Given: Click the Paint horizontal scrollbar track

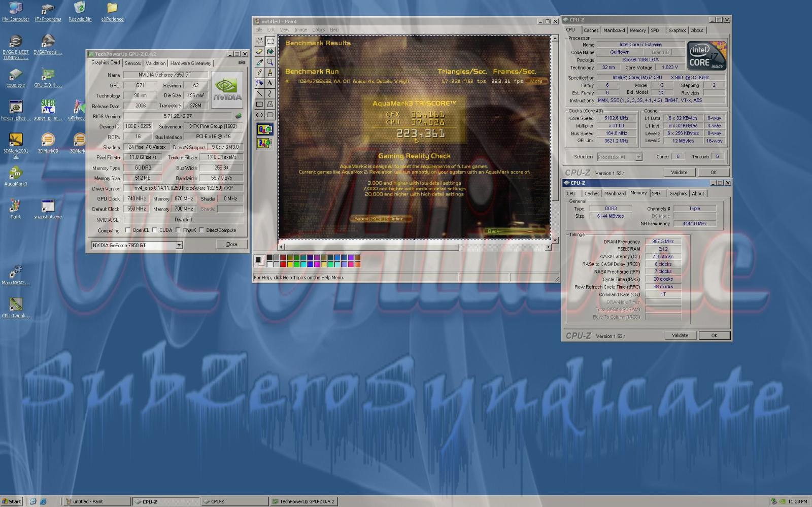Looking at the screenshot, I should pos(502,247).
